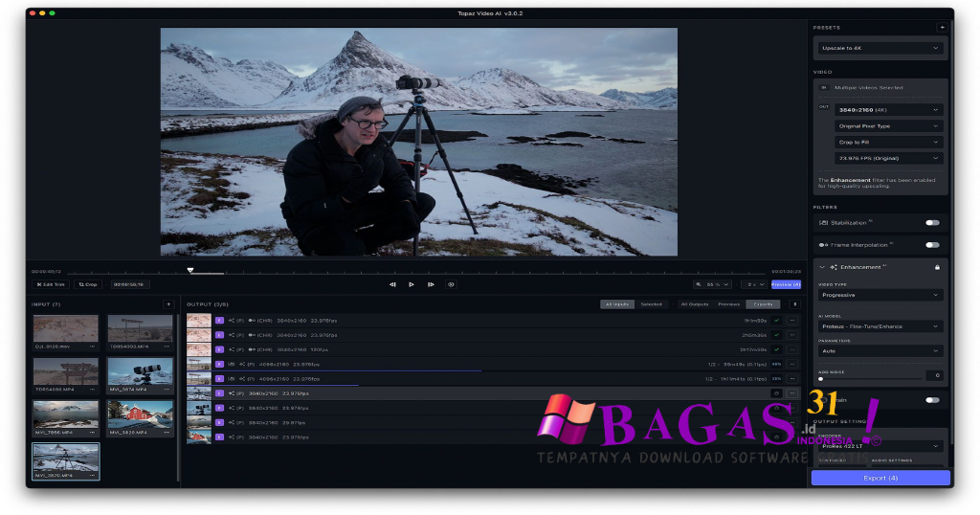The image size is (980, 515).
Task: Open the Auto parameters dropdown
Action: 880,351
